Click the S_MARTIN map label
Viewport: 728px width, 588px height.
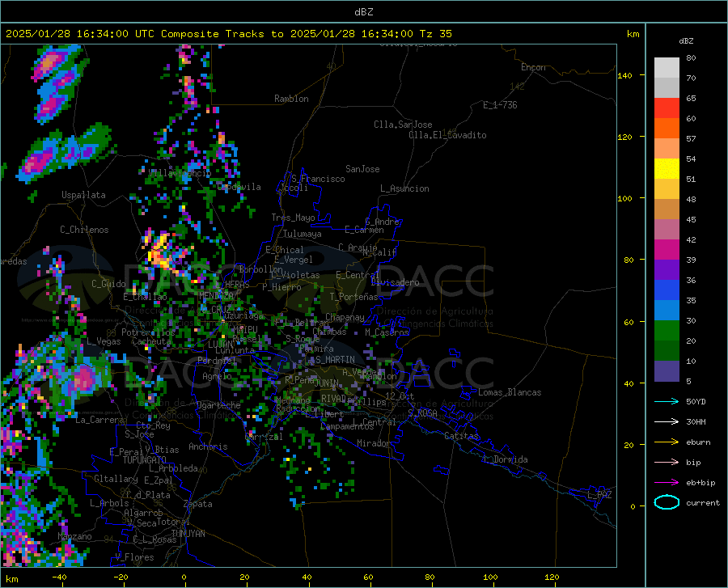tap(335, 360)
